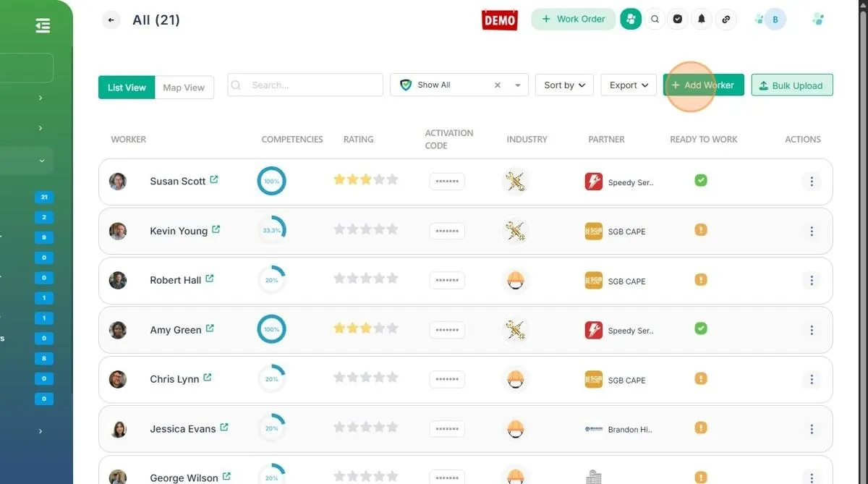Click the Add Worker button

tap(702, 85)
